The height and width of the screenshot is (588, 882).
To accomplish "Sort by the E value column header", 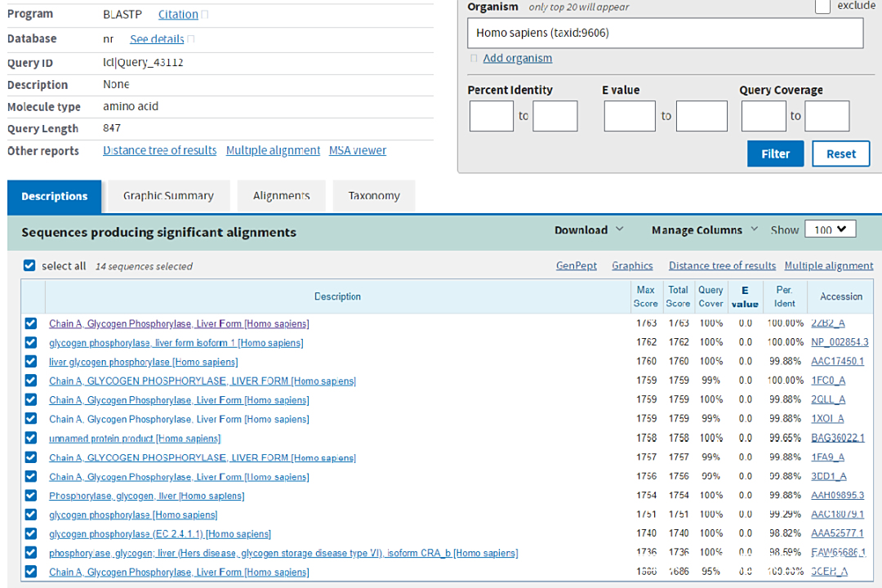I will pos(744,296).
